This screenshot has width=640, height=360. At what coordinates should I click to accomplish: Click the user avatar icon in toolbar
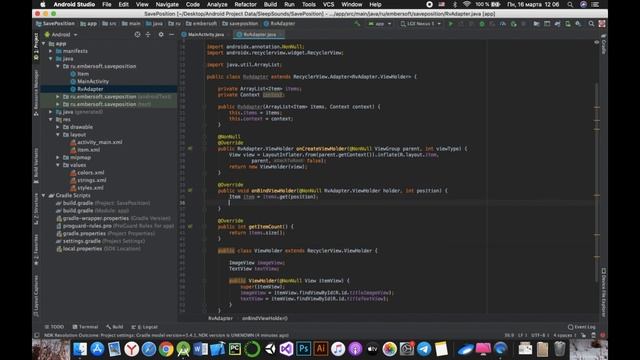pos(602,24)
